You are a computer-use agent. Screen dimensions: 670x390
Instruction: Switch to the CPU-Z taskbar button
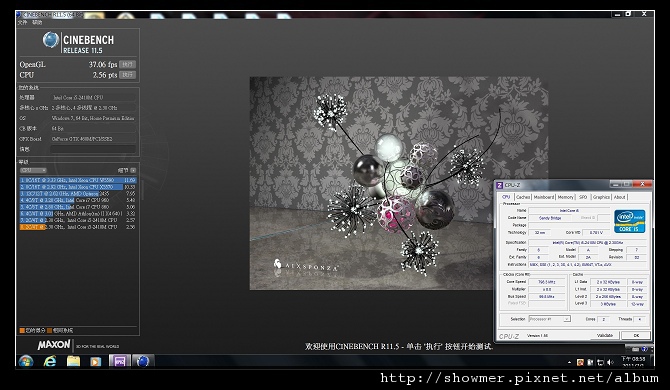pyautogui.click(x=120, y=361)
